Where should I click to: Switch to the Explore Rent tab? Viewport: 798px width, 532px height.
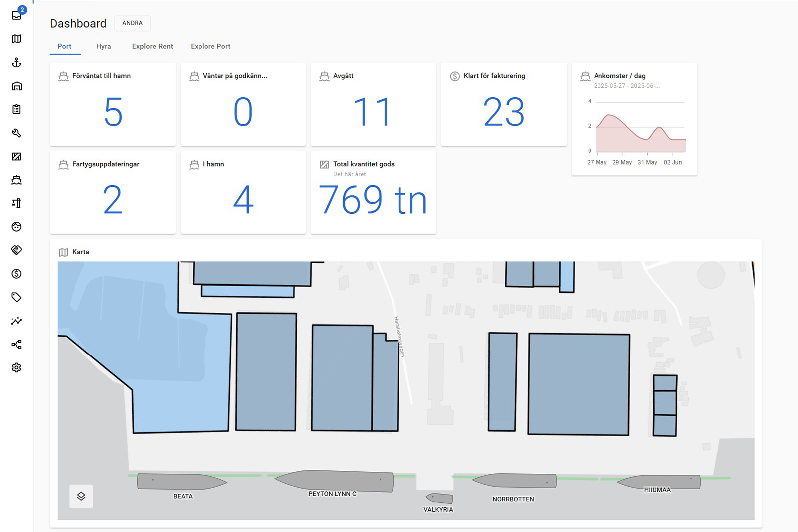(152, 46)
